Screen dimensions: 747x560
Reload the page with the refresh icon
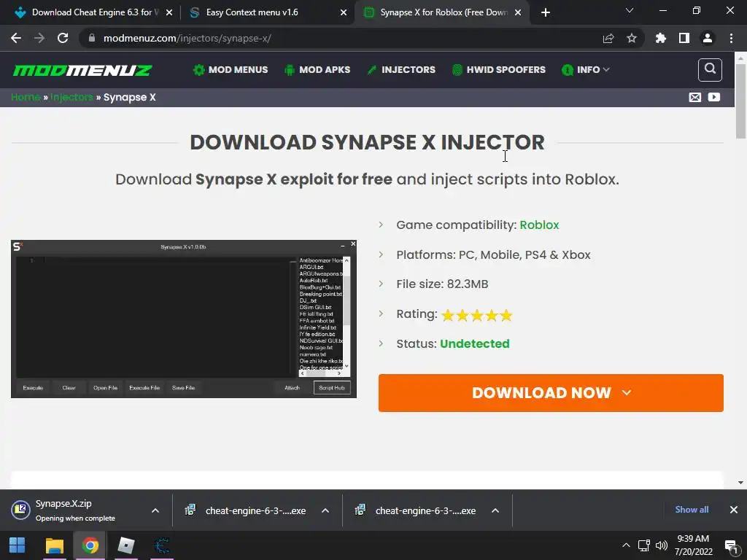[x=63, y=38]
